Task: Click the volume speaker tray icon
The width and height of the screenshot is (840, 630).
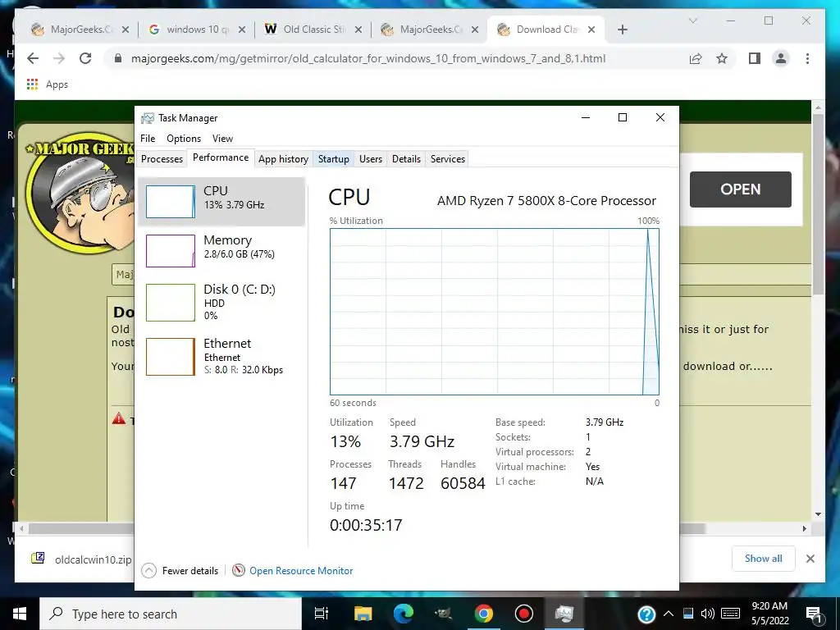Action: click(x=707, y=614)
